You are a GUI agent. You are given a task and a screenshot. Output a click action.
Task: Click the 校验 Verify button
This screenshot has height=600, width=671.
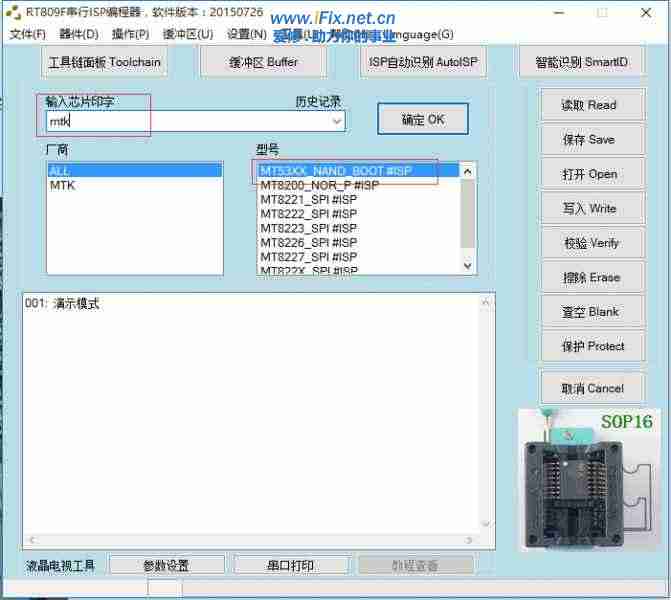click(590, 243)
